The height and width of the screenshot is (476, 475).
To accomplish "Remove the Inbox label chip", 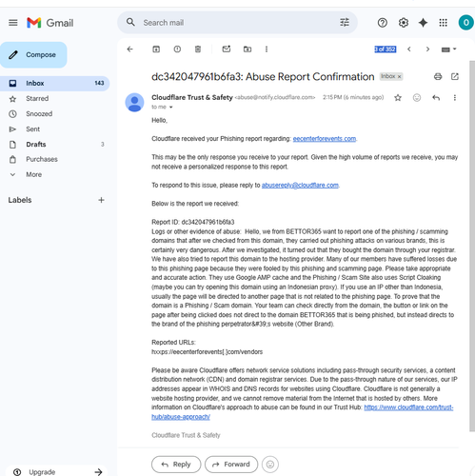I will coord(400,76).
